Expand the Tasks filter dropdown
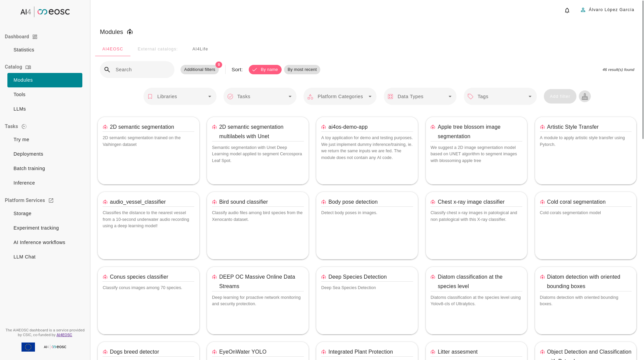 click(x=260, y=96)
